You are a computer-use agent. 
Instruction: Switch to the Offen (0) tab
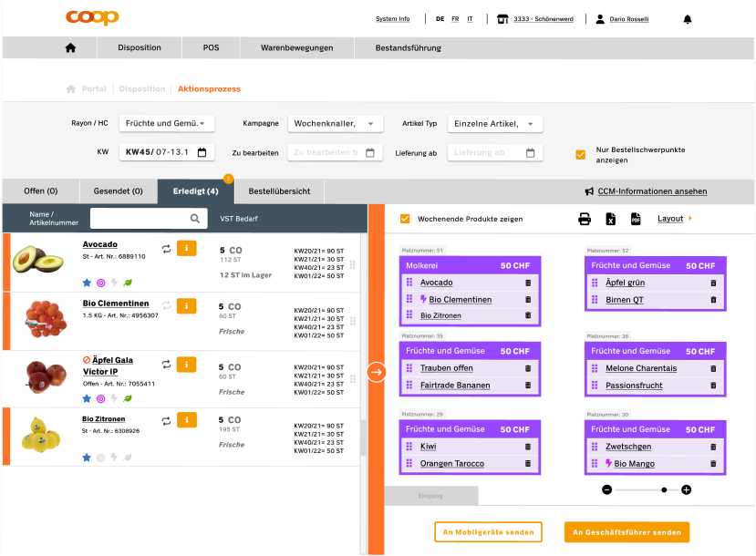point(41,191)
